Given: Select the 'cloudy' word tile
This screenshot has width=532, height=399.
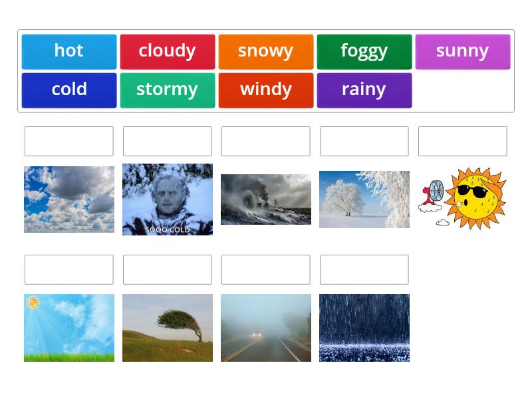Looking at the screenshot, I should [x=167, y=51].
